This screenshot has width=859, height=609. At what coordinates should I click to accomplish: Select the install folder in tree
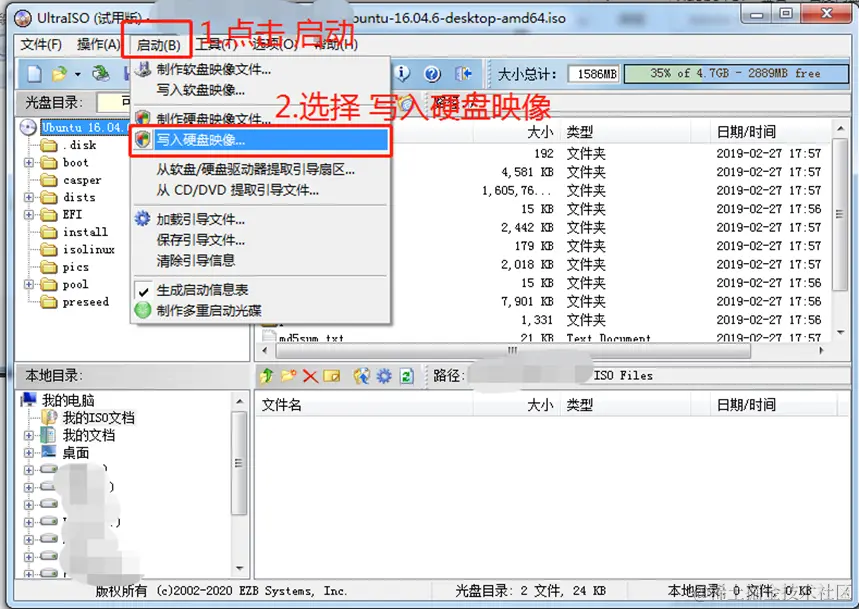click(85, 232)
